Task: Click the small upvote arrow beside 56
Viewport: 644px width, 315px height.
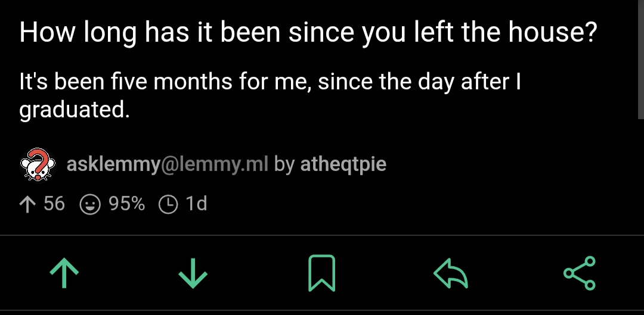Action: (27, 204)
